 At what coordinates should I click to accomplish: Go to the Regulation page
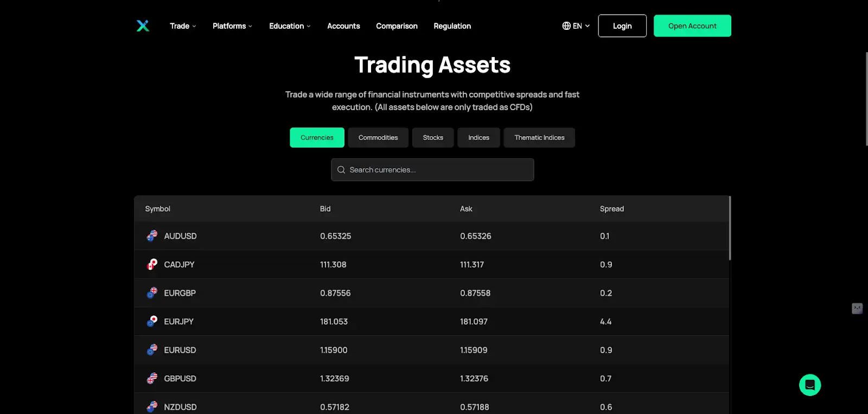click(452, 26)
